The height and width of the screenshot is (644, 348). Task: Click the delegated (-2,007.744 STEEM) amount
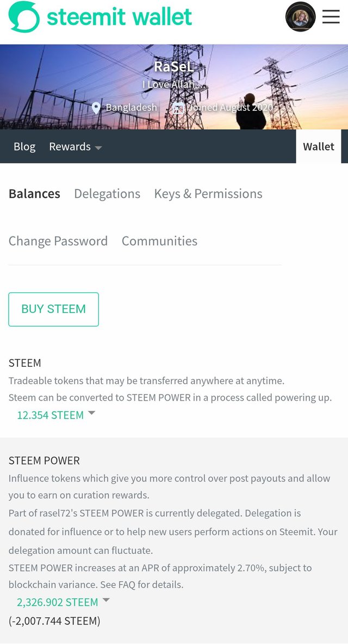click(x=54, y=621)
